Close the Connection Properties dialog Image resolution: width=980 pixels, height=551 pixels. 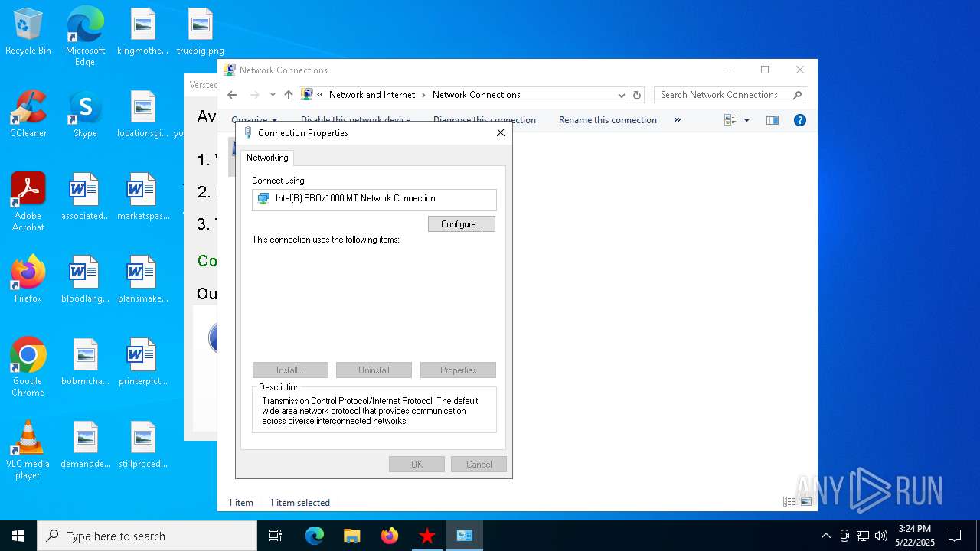[501, 133]
